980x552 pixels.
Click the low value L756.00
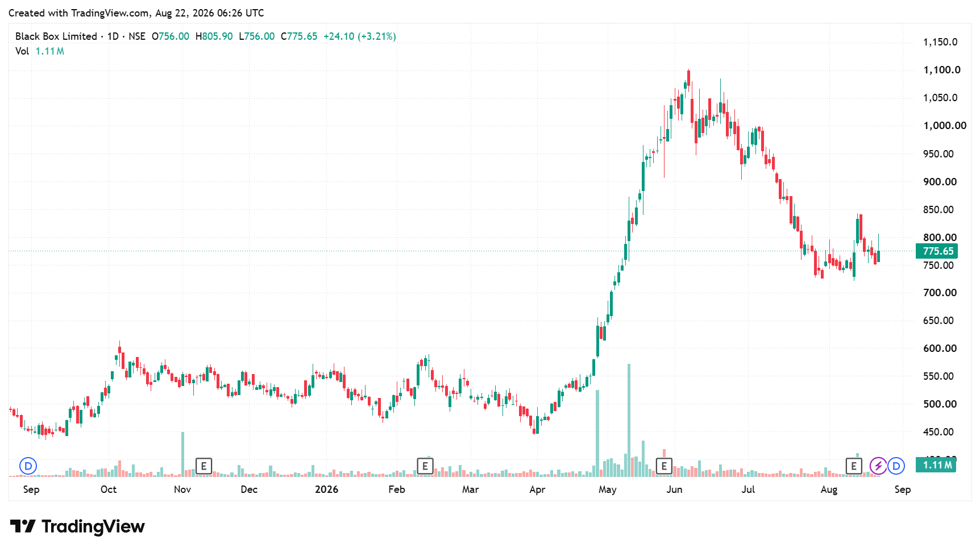point(257,36)
